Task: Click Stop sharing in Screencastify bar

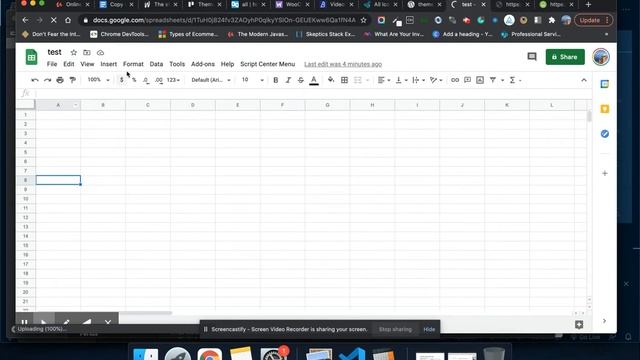Action: tap(395, 329)
